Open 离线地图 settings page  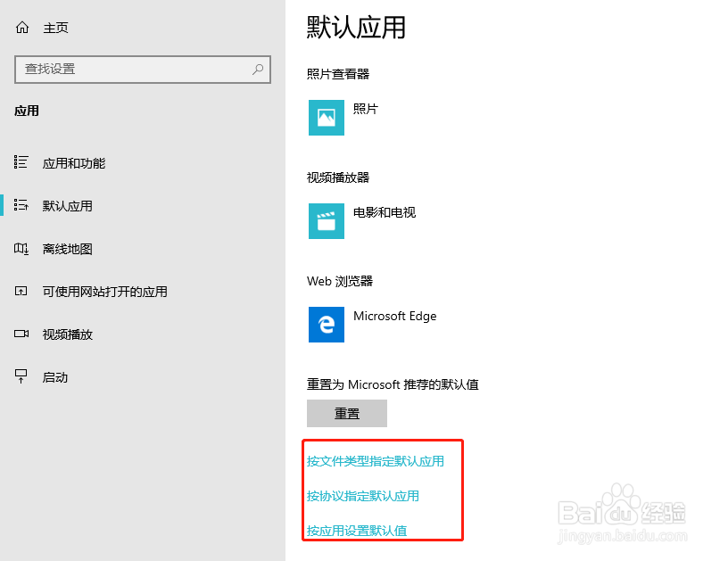pos(67,249)
